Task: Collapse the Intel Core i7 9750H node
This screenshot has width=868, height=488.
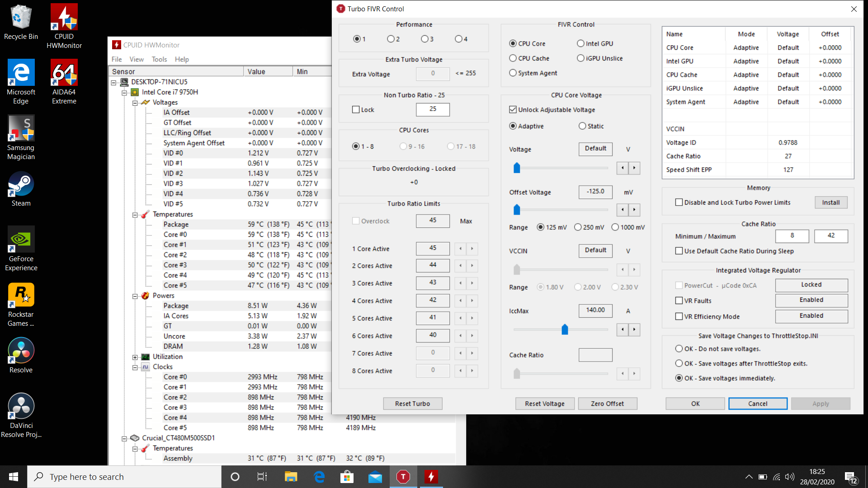Action: coord(124,92)
